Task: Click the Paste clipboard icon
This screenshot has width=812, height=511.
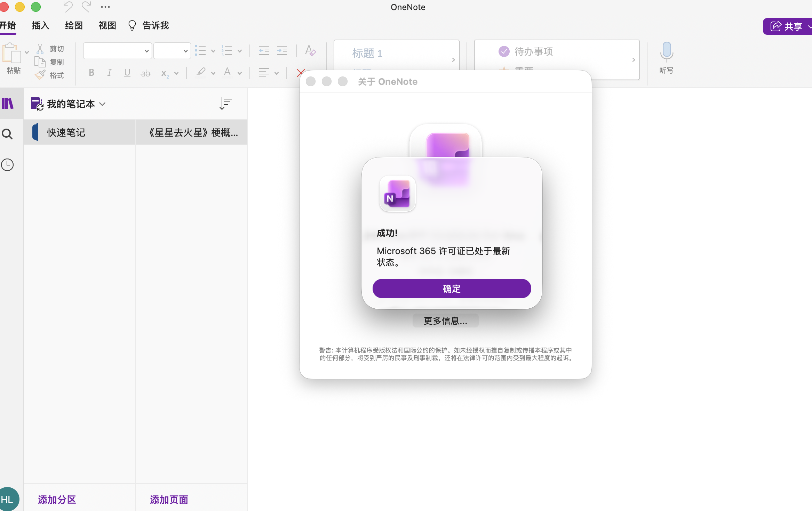Action: pos(11,53)
